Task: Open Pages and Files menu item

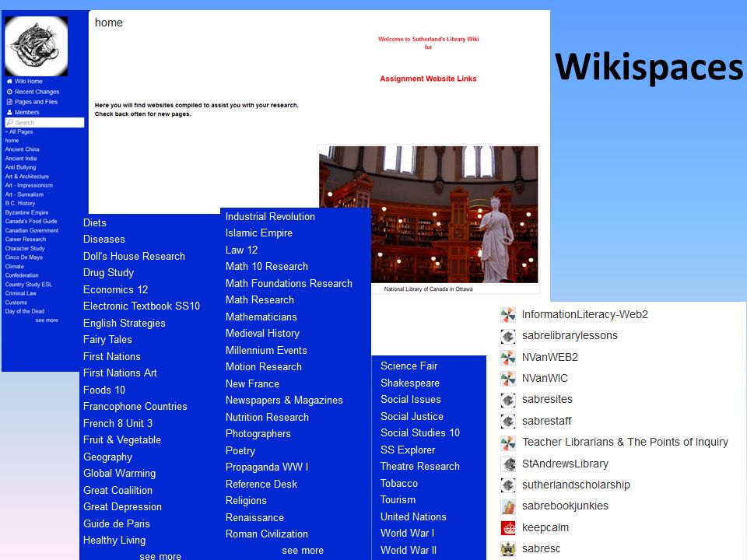Action: pos(37,102)
